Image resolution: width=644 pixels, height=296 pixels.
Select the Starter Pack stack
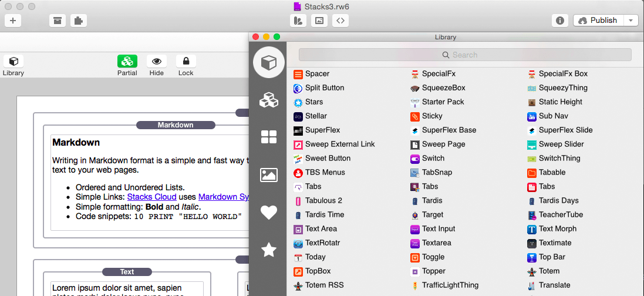point(437,102)
